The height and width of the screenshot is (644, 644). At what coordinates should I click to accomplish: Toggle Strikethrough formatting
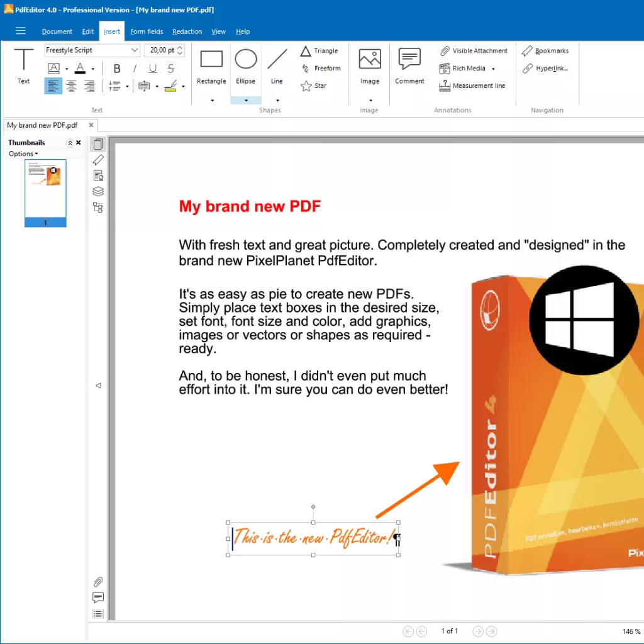171,68
